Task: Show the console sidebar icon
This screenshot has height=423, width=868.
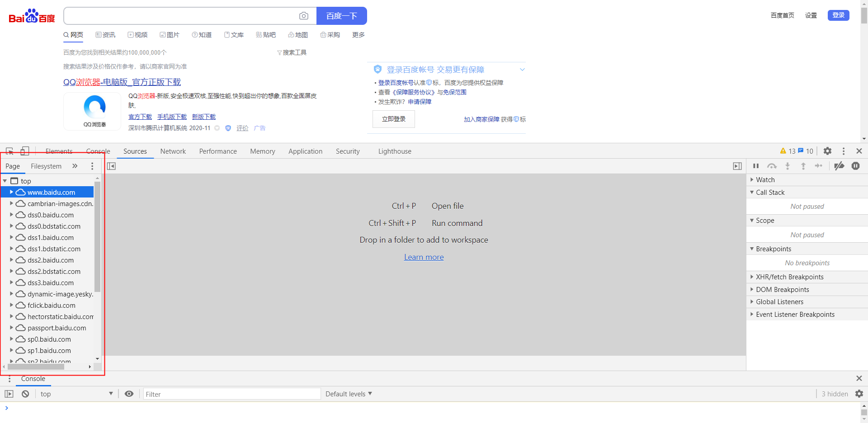Action: coord(9,394)
